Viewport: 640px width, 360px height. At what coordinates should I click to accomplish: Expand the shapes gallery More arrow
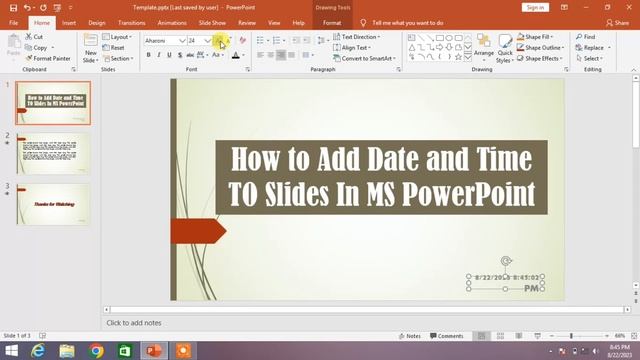point(468,58)
